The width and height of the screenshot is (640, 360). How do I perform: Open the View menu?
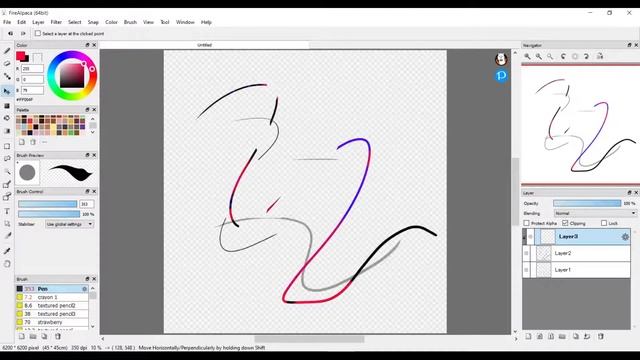[148, 22]
